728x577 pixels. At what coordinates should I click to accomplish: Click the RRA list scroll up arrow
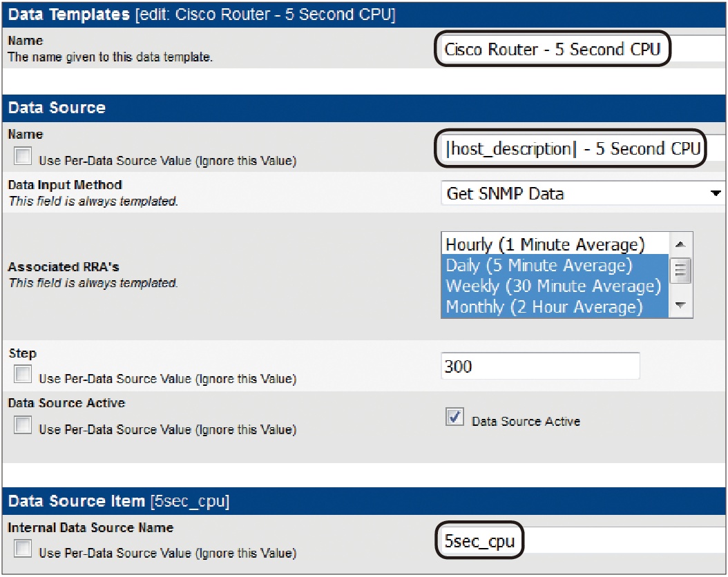(680, 244)
